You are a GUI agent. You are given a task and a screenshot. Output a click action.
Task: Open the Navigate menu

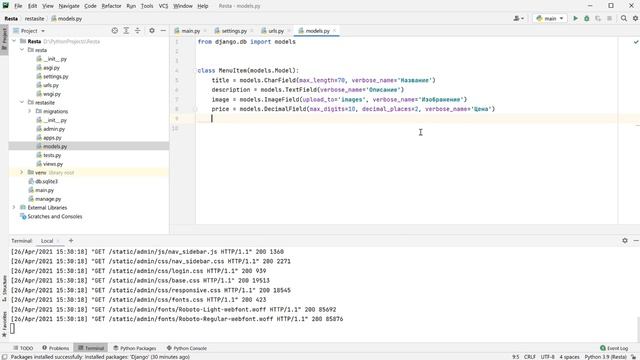pyautogui.click(x=69, y=6)
